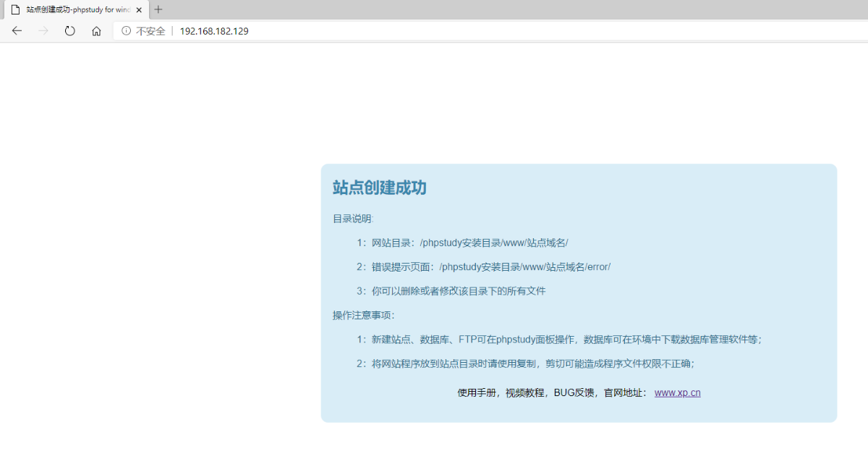This screenshot has width=868, height=454.
Task: Click the 不安全 security label
Action: point(150,31)
